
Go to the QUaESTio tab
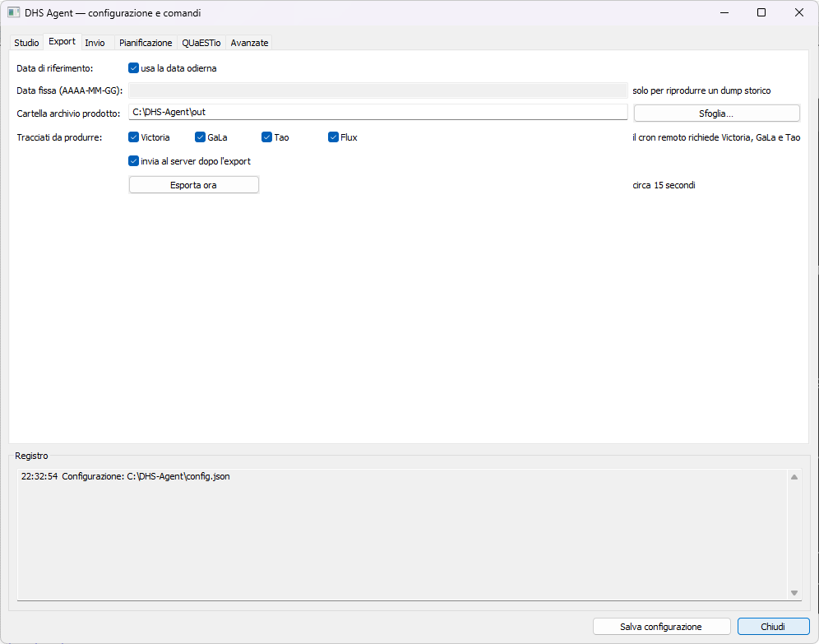[x=201, y=43]
